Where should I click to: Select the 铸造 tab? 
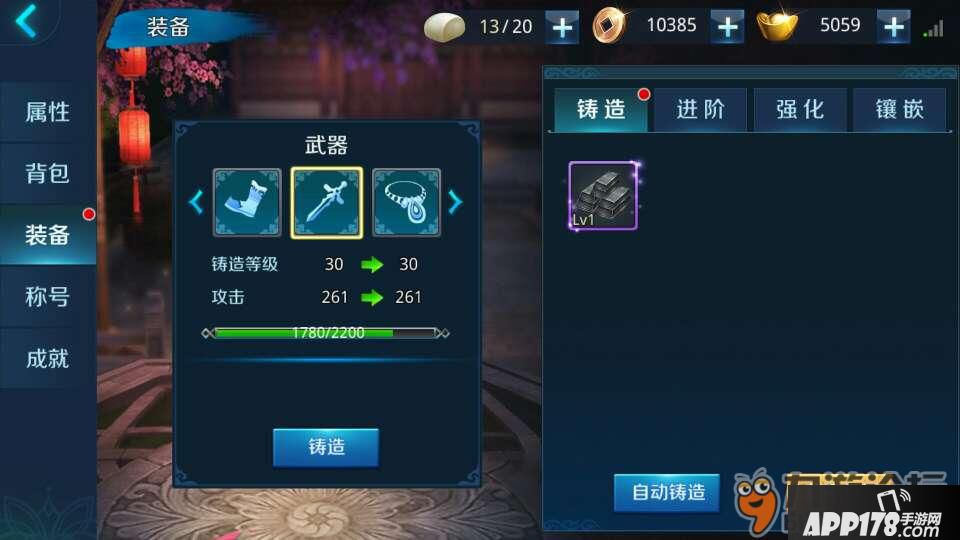click(601, 110)
